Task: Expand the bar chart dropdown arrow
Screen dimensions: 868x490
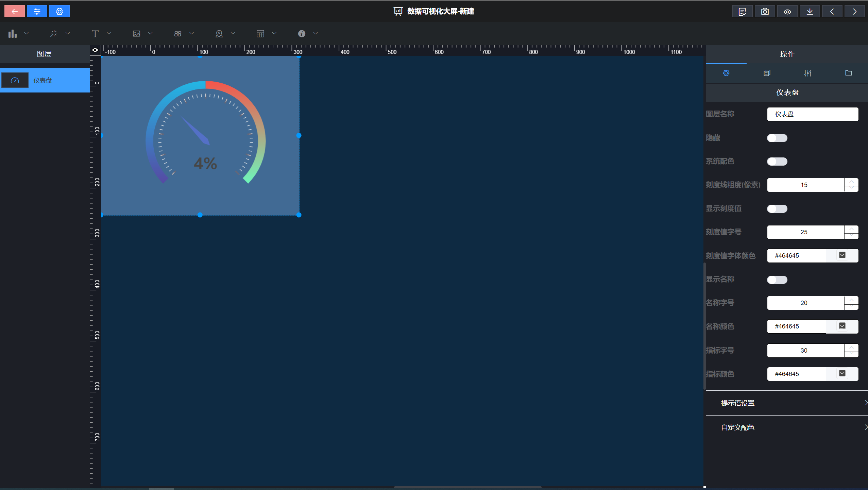Action: point(26,33)
